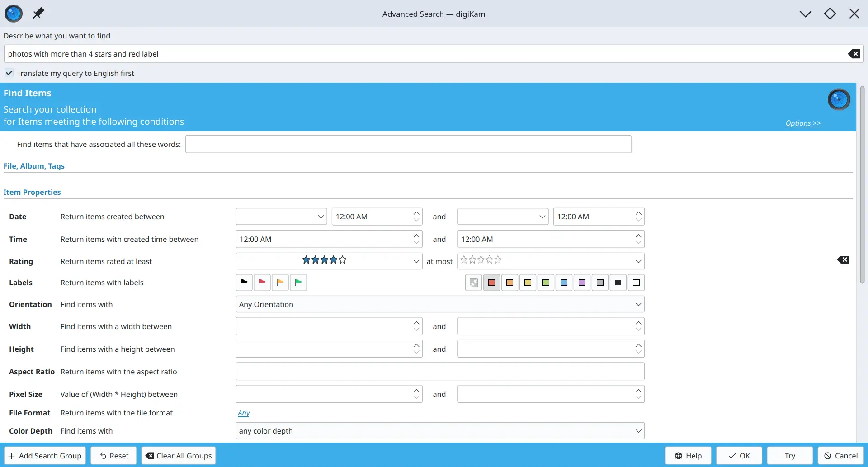Toggle the green color label

coord(546,283)
